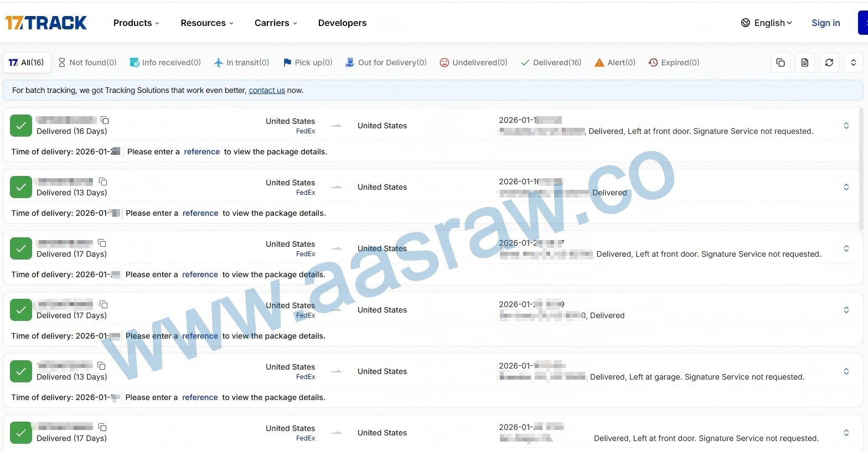Click the 'contact us' link

click(x=267, y=90)
